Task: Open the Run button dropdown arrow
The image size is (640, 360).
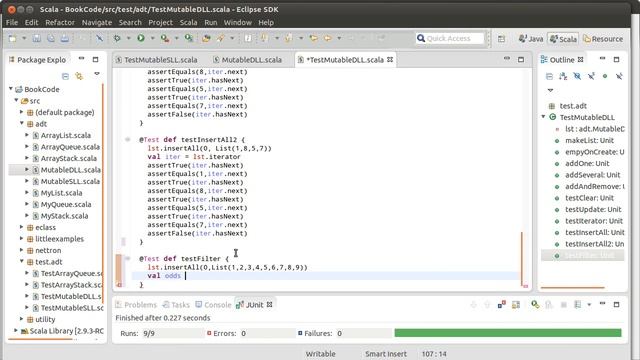Action: click(x=152, y=38)
